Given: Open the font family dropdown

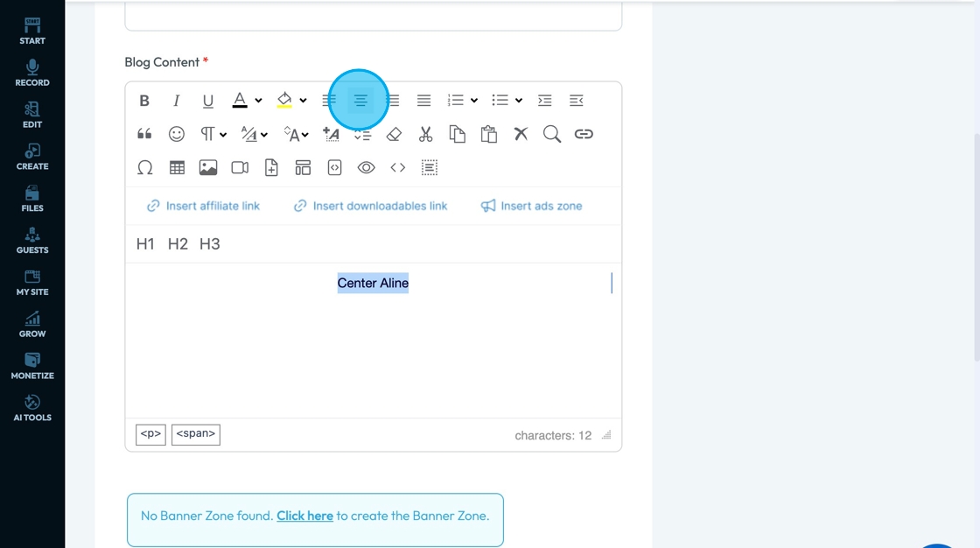Looking at the screenshot, I should (255, 134).
